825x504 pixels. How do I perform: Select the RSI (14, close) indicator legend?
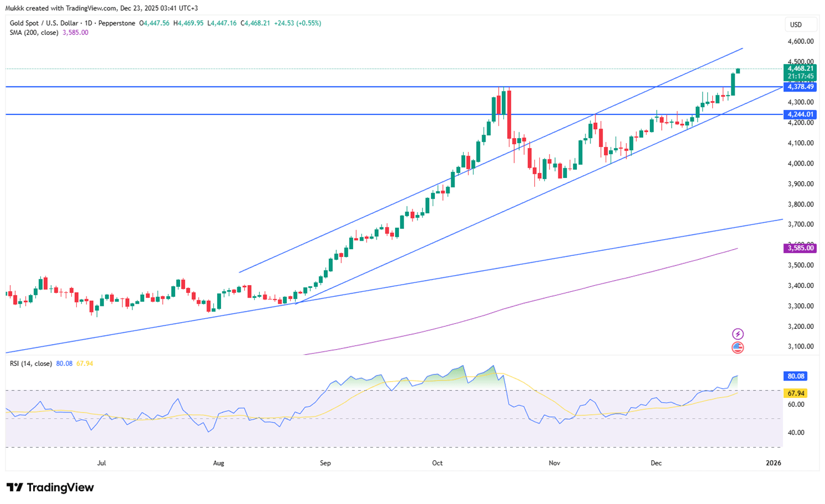coord(31,364)
